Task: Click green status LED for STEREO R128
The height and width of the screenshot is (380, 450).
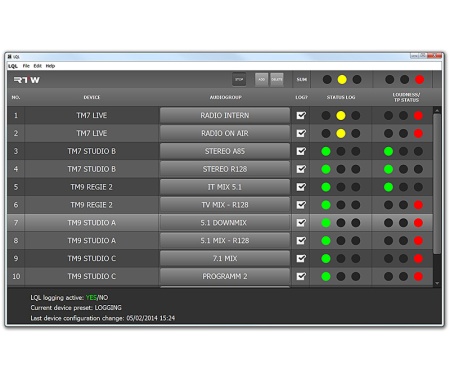Action: tap(326, 169)
